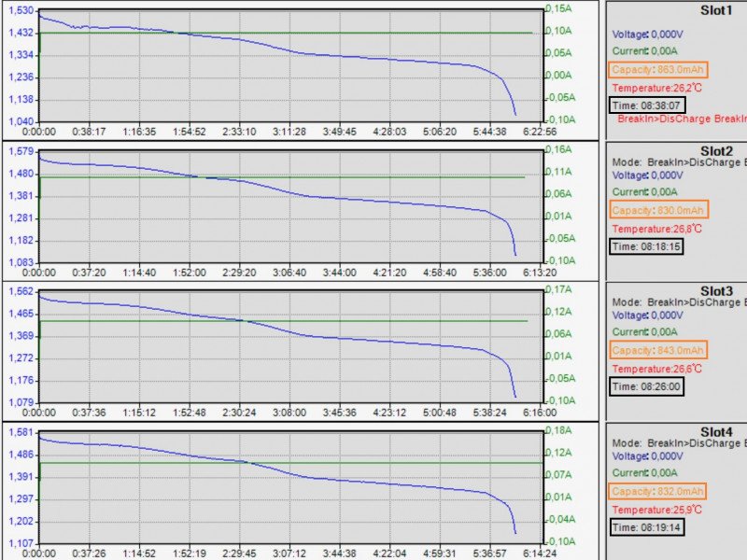Viewport: 747px width, 560px height.
Task: Click the Slot2 discharge graph
Action: pos(289,206)
